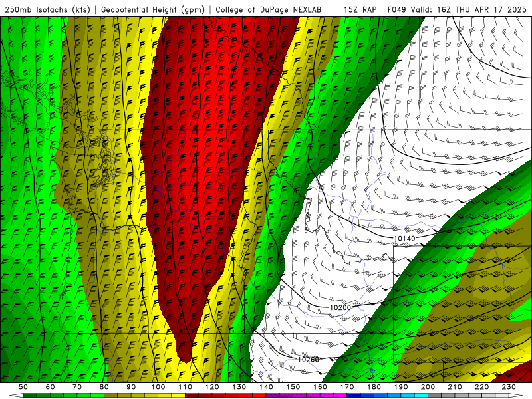
Task: Click the 70 value on the color scale
Action: point(77,387)
